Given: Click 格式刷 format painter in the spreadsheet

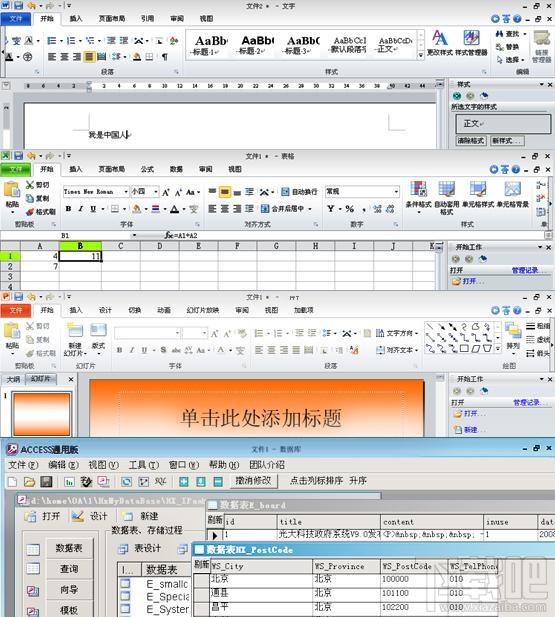Looking at the screenshot, I should [41, 212].
